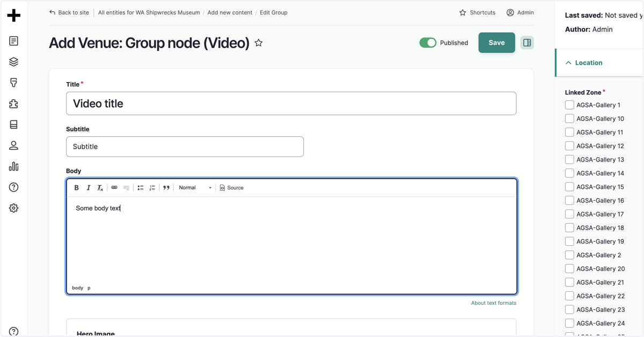Toggle the Published switch
Screen dimensions: 644x337
[x=428, y=43]
